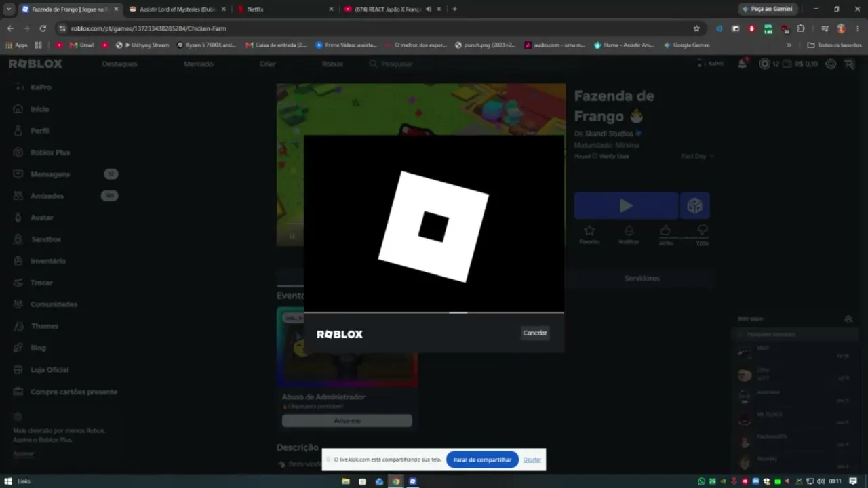868x488 pixels.
Task: Open the taskbar volume speaker icon
Action: (821, 481)
